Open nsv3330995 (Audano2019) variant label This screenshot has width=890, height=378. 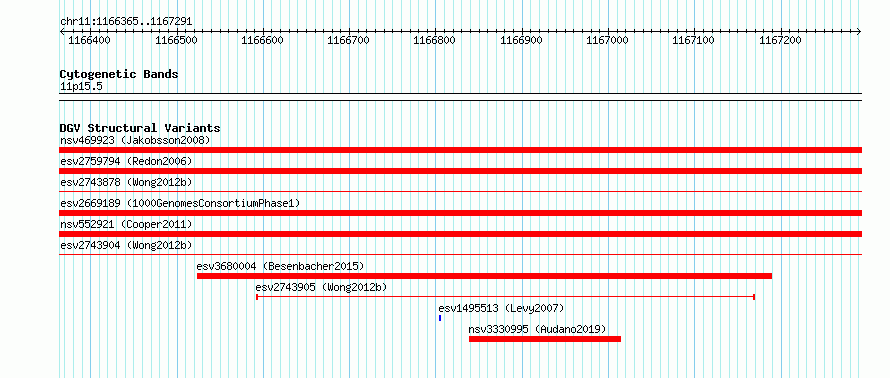point(537,329)
